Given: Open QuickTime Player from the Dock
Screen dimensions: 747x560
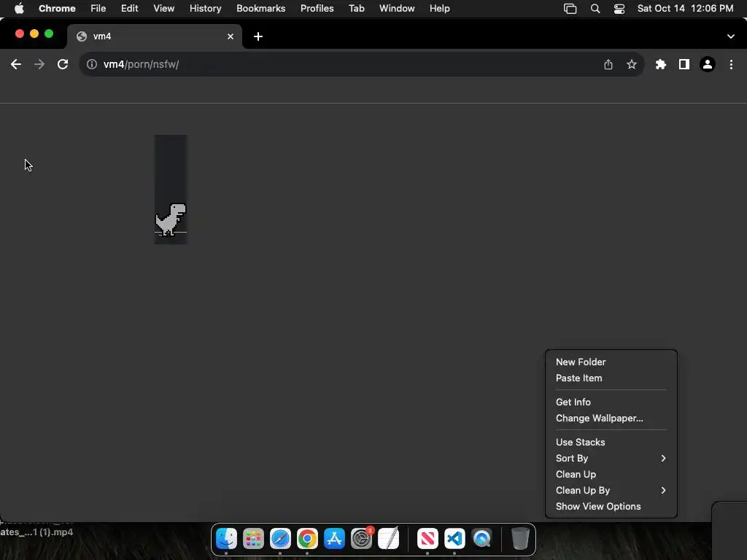Looking at the screenshot, I should tap(481, 539).
